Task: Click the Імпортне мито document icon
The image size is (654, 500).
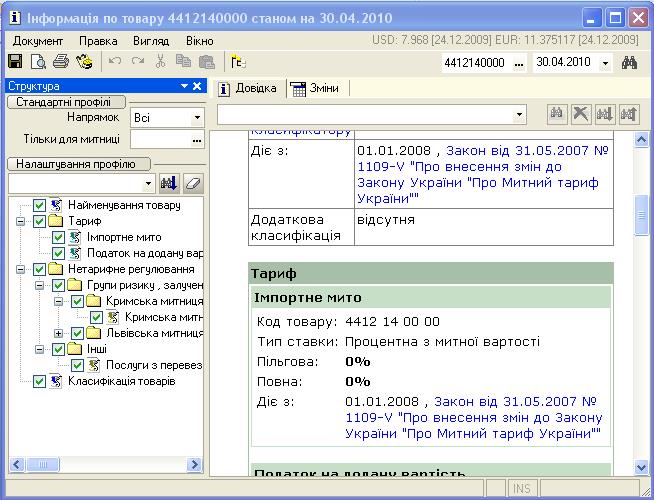Action: click(x=75, y=237)
